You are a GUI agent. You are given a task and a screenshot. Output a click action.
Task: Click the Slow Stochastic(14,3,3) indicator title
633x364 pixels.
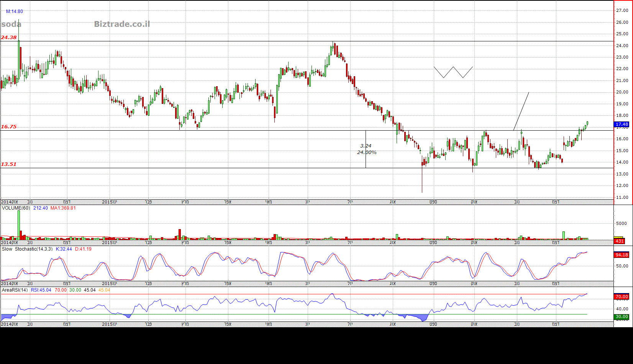click(27, 249)
